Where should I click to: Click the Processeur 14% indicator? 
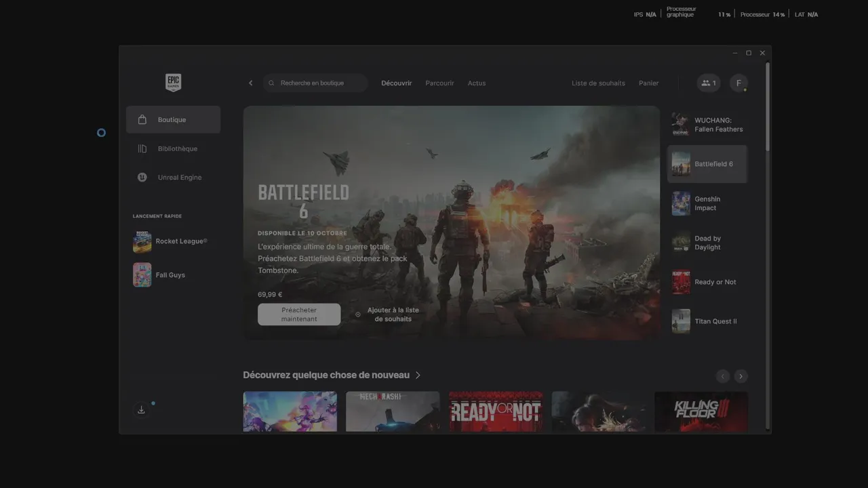tap(762, 14)
